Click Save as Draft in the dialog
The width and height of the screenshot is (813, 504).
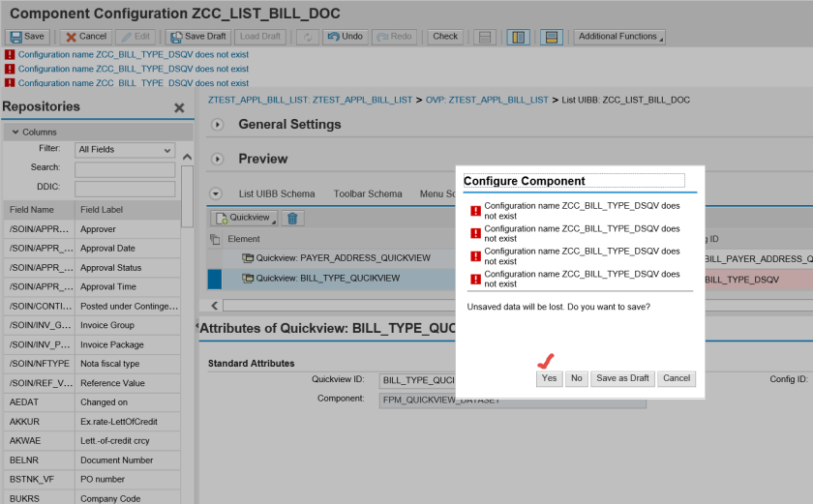click(x=622, y=378)
